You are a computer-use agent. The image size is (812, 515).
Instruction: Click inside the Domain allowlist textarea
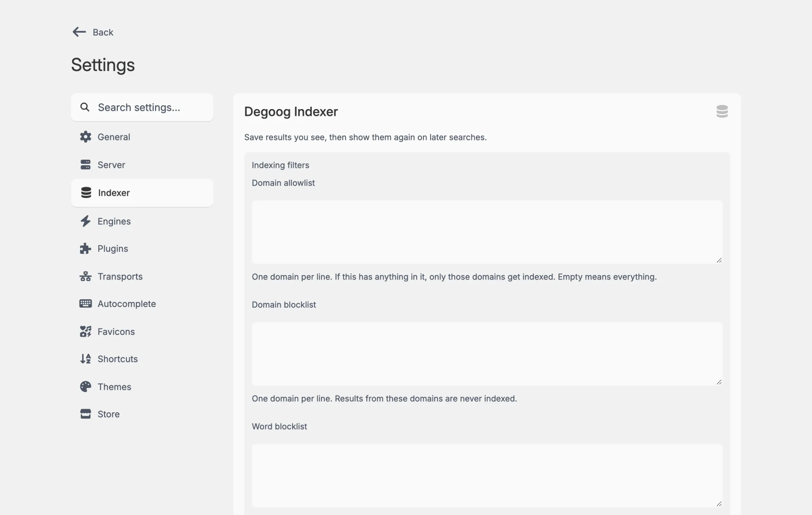pyautogui.click(x=487, y=232)
